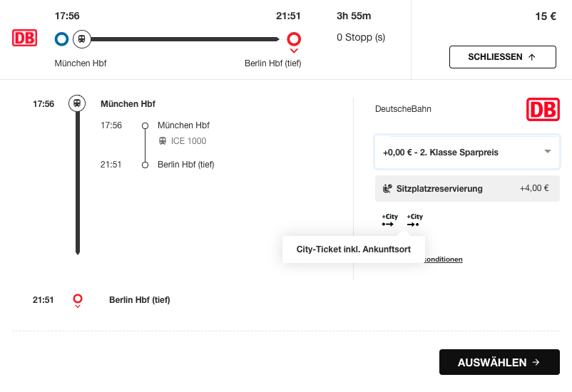572x392 pixels.
Task: Click the red pin next to 21:51 Berlin Hbf
Action: click(x=78, y=300)
